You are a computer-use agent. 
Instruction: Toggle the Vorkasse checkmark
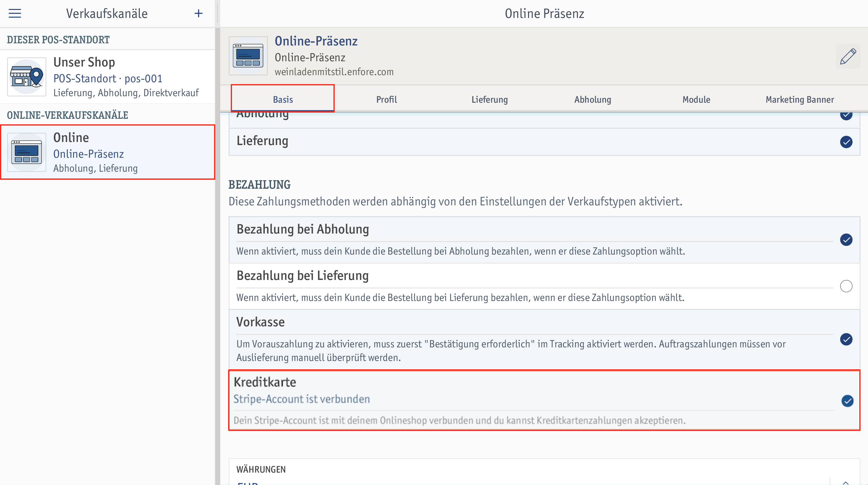[846, 339]
